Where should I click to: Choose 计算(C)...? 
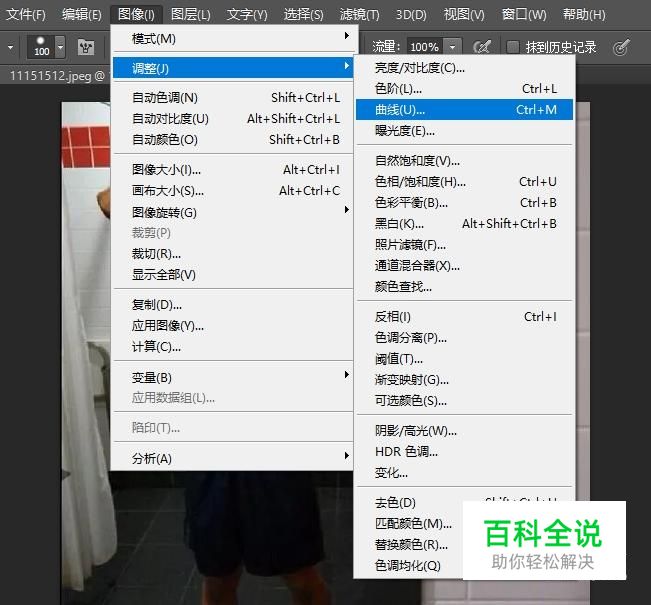[232, 346]
